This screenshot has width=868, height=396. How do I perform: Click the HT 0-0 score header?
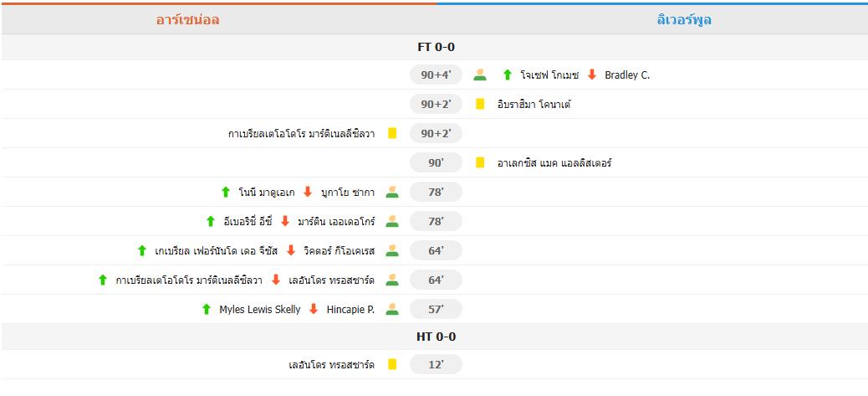(x=436, y=337)
